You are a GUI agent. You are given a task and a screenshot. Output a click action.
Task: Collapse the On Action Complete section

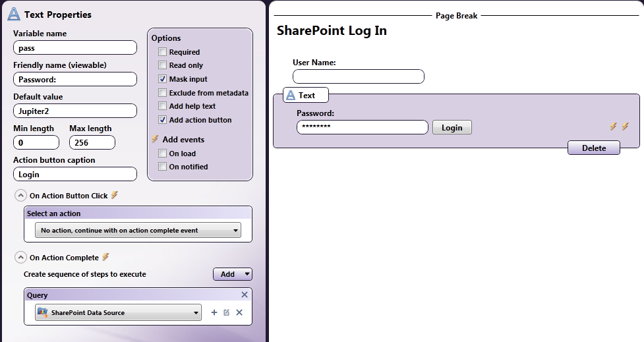pyautogui.click(x=20, y=258)
